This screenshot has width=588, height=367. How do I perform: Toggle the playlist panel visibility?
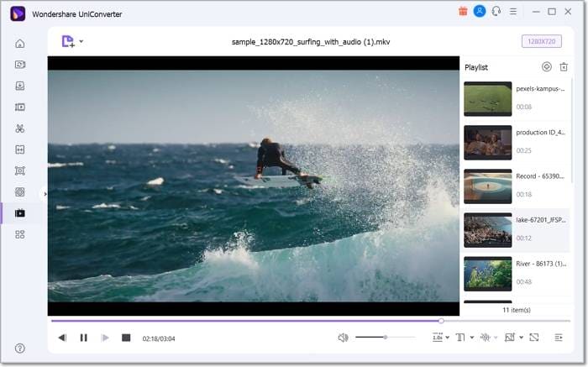click(x=559, y=338)
